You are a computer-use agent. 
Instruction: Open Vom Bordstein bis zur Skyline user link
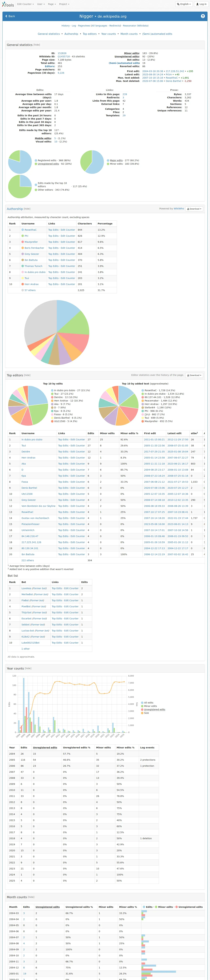click(38, 506)
